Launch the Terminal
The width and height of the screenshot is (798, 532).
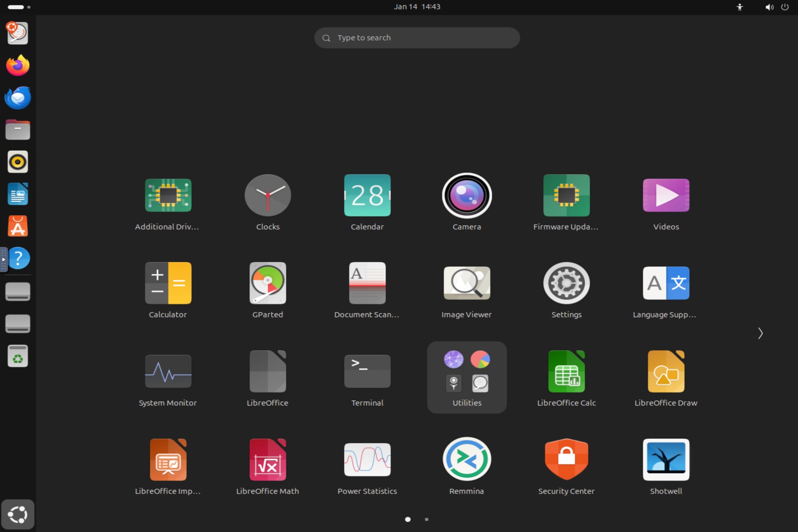click(x=367, y=379)
